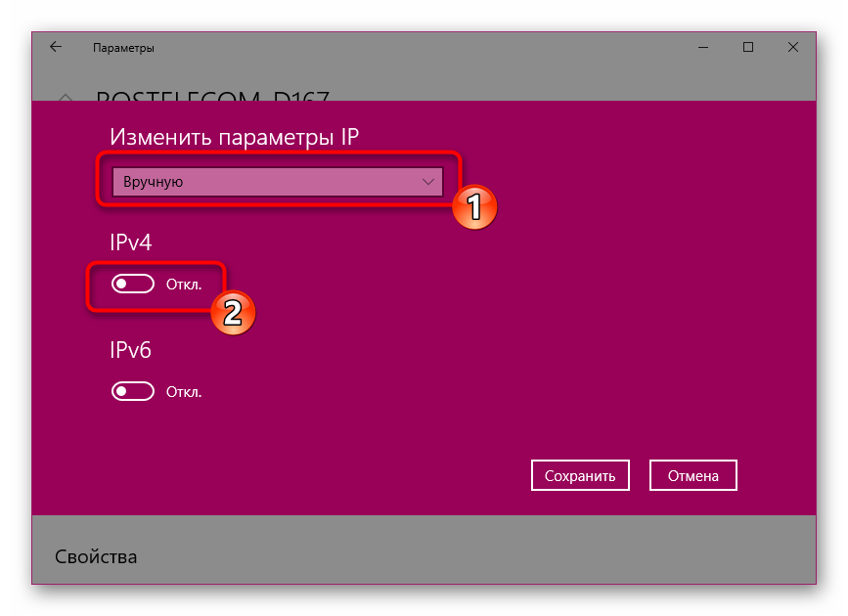Select the Свойства heading text
This screenshot has height=616, width=848.
(x=96, y=556)
